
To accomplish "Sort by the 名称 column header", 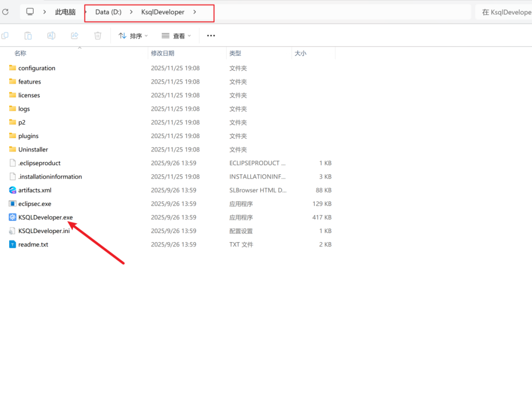I will tap(20, 53).
